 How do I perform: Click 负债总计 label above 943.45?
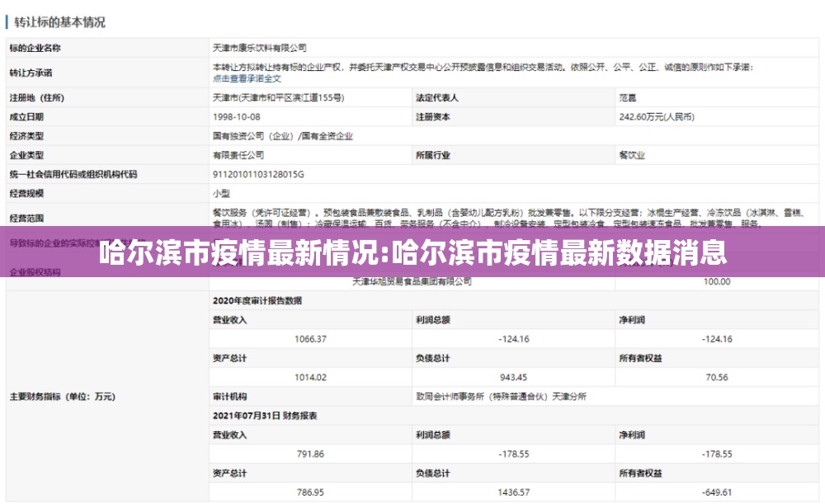pyautogui.click(x=432, y=358)
